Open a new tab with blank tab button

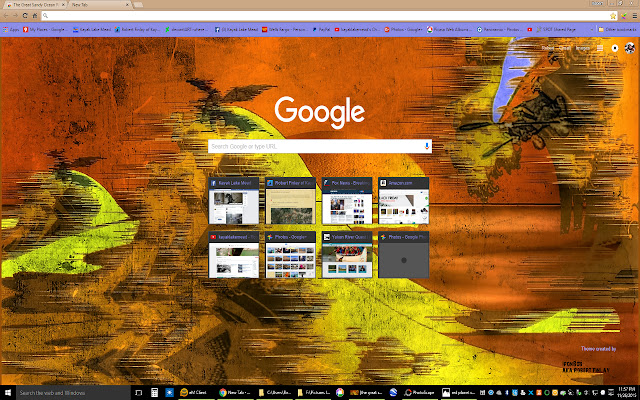pos(138,4)
